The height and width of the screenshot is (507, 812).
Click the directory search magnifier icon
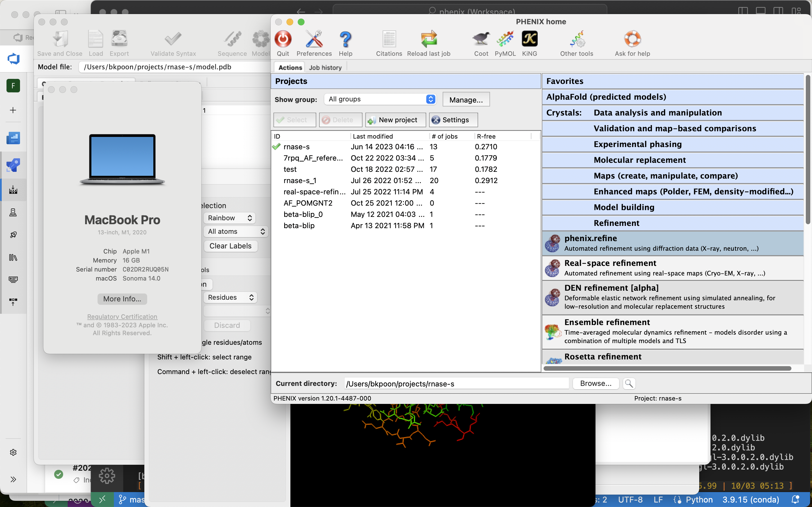pyautogui.click(x=629, y=383)
